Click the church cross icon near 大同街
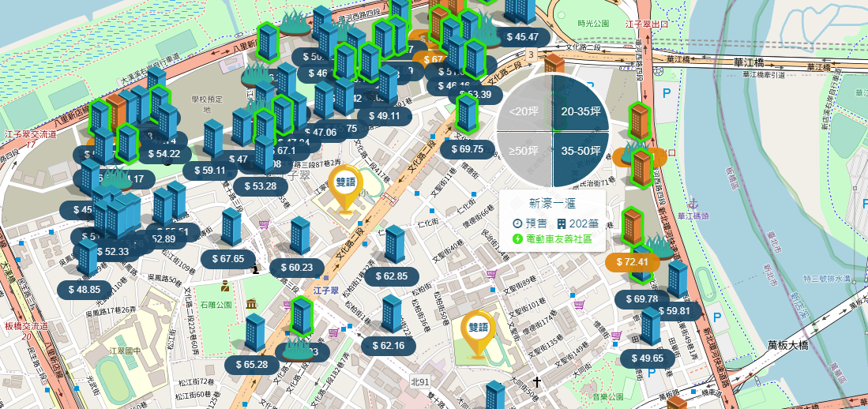 click(x=536, y=382)
